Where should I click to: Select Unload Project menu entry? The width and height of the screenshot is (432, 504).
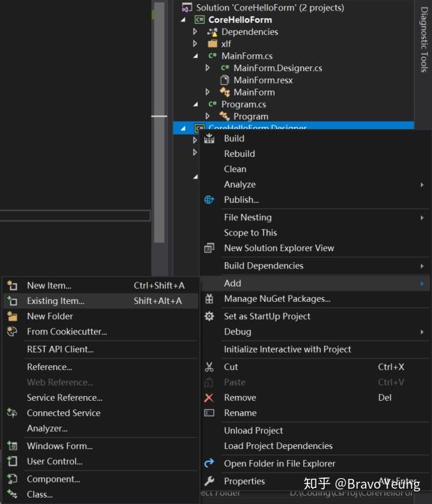click(254, 431)
